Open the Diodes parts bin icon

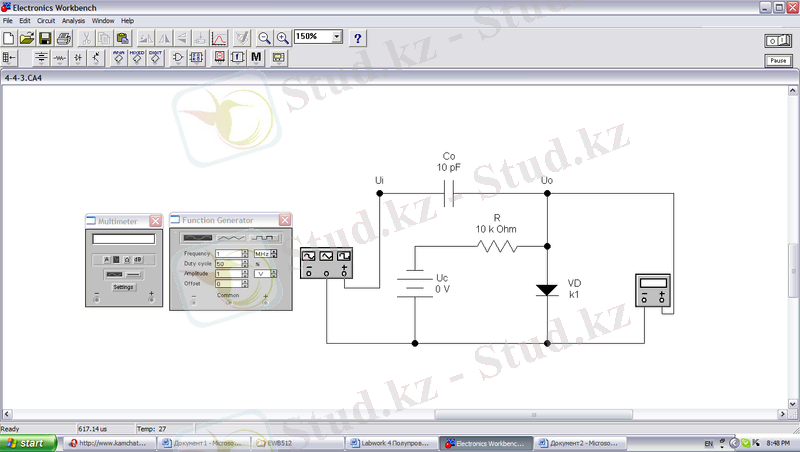[77, 58]
